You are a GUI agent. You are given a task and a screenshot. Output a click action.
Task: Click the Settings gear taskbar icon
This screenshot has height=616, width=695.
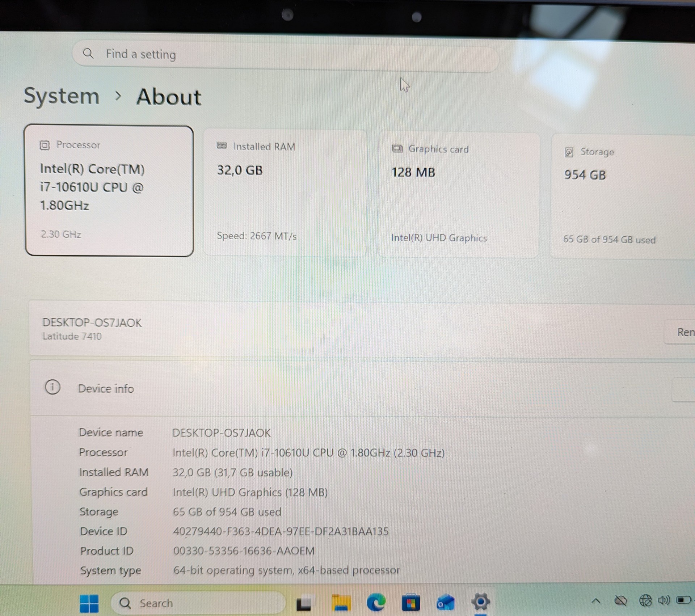(481, 602)
